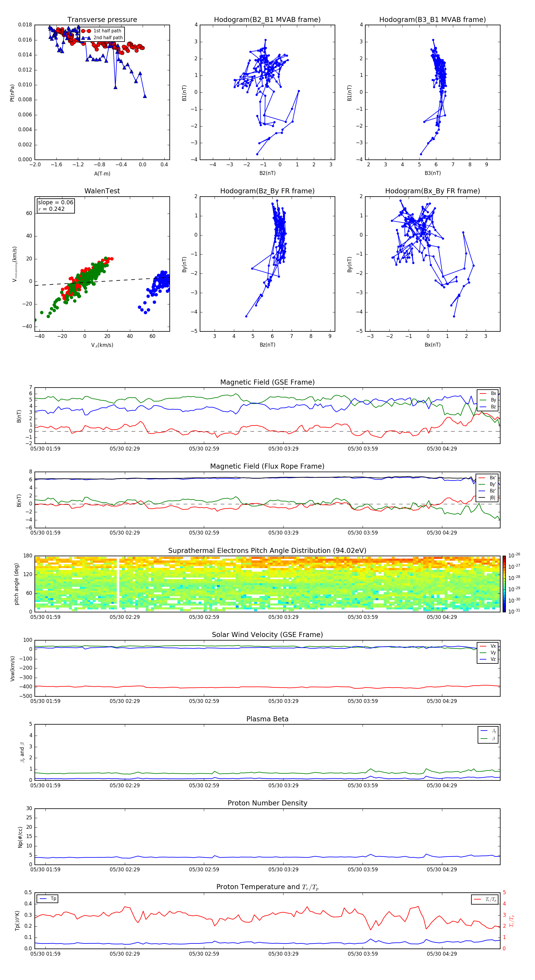Click 05/30 01:59 tick under Magnetic Field GSE

tap(45, 448)
